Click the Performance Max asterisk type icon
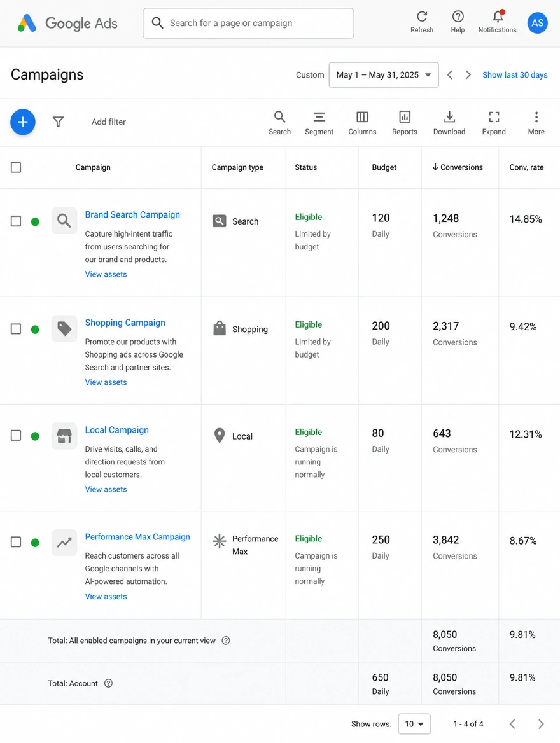 point(219,541)
